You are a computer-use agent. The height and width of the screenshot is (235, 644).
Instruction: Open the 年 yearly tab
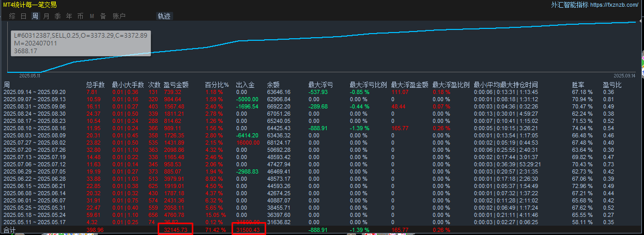coord(69,16)
